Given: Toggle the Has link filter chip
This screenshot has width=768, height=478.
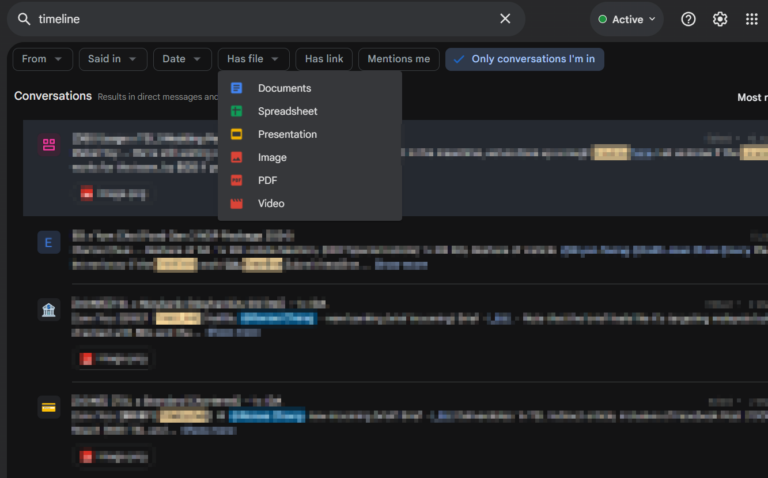Looking at the screenshot, I should (x=324, y=59).
